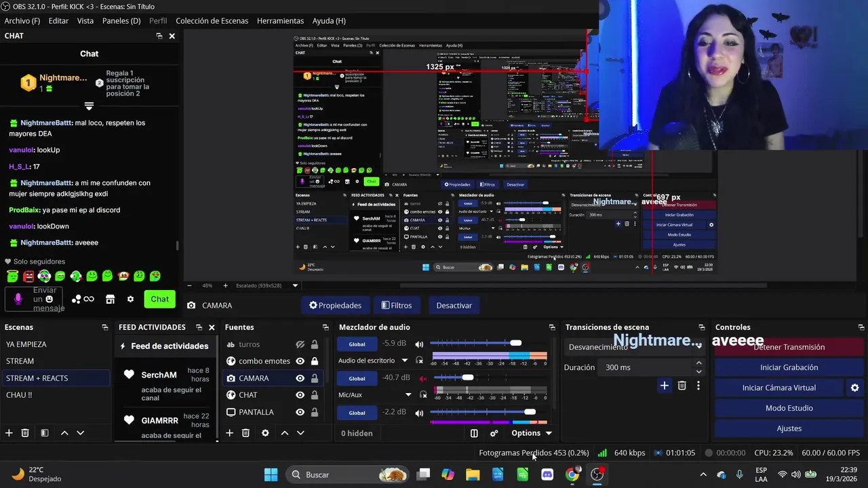This screenshot has height=488, width=868.
Task: Toggle monitoring headphone for Audio del escritorio
Action: point(420,361)
